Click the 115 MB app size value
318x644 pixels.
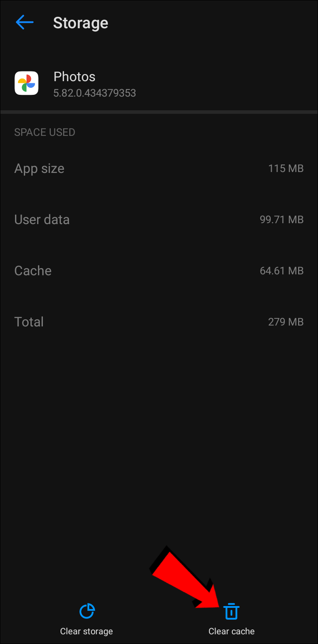pyautogui.click(x=285, y=168)
